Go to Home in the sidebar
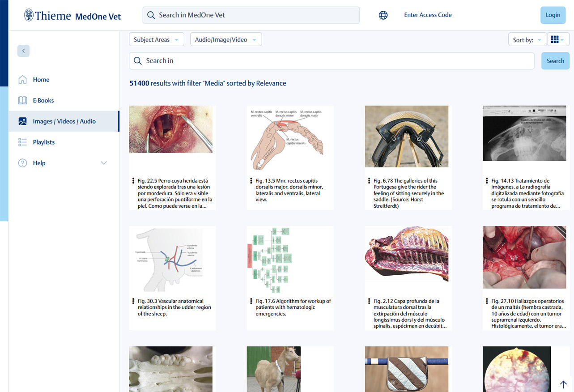Screen dimensions: 574x392 pyautogui.click(x=41, y=80)
